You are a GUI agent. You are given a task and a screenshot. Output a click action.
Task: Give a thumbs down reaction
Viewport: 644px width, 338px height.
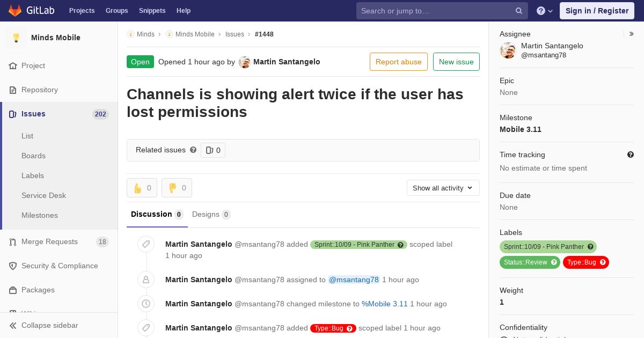pos(177,188)
